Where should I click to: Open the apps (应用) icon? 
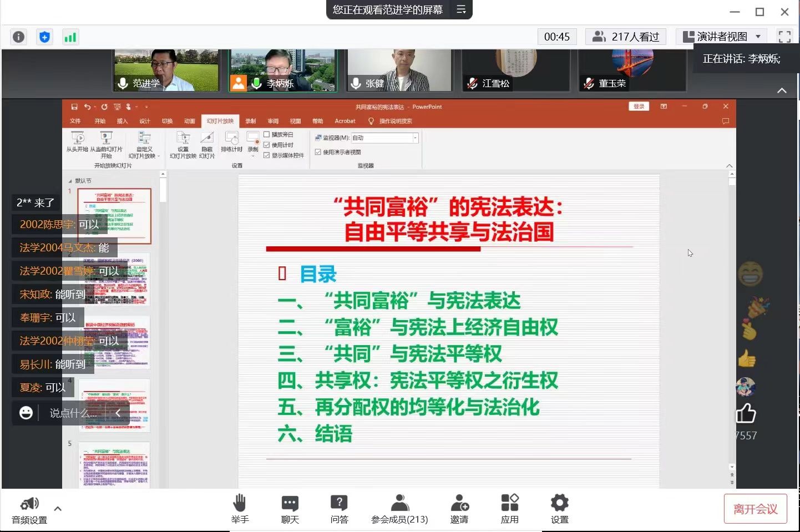tap(509, 508)
